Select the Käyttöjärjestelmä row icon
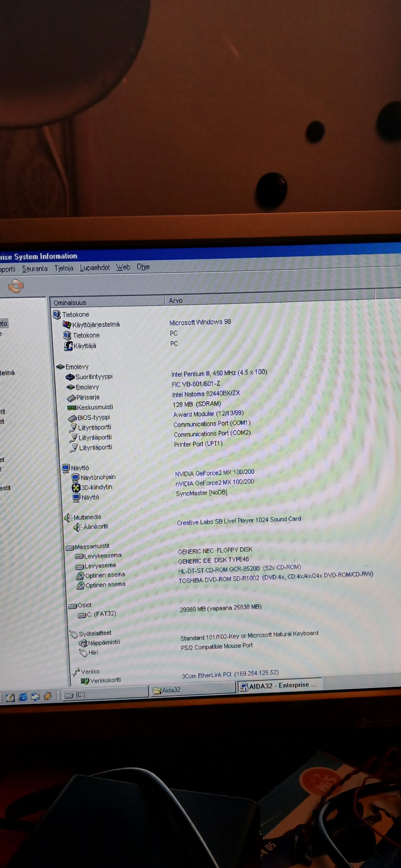 point(67,324)
